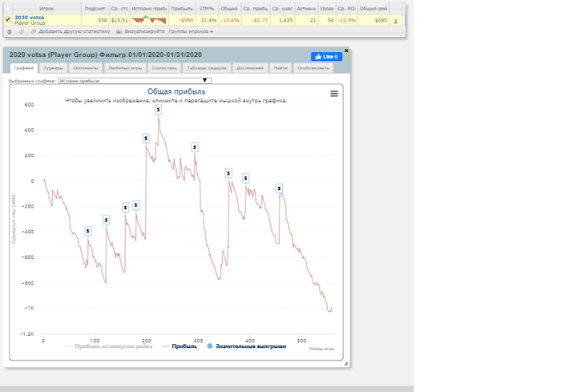The image size is (561, 392).
Task: Select the Найти tab
Action: (280, 68)
